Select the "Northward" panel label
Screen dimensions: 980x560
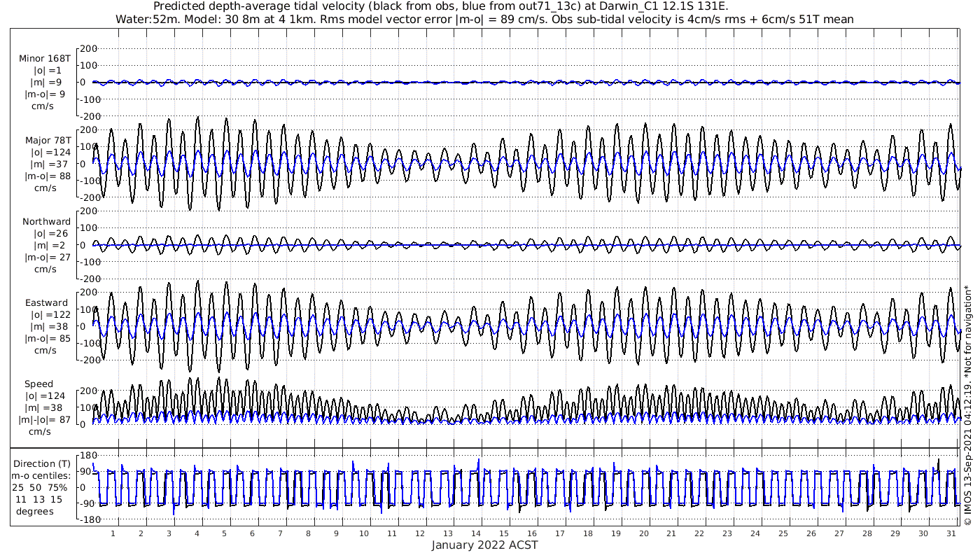pyautogui.click(x=46, y=222)
